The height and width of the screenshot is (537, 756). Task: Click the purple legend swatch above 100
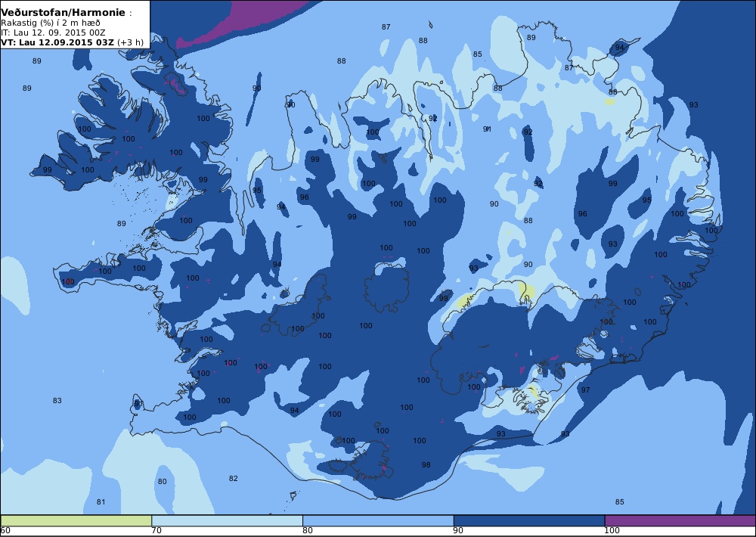tap(680, 520)
